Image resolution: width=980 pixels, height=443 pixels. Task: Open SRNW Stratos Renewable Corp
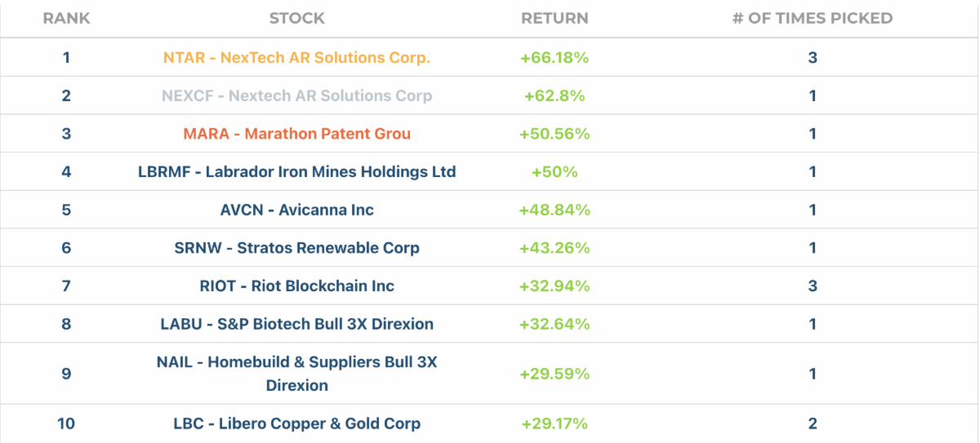tap(296, 248)
